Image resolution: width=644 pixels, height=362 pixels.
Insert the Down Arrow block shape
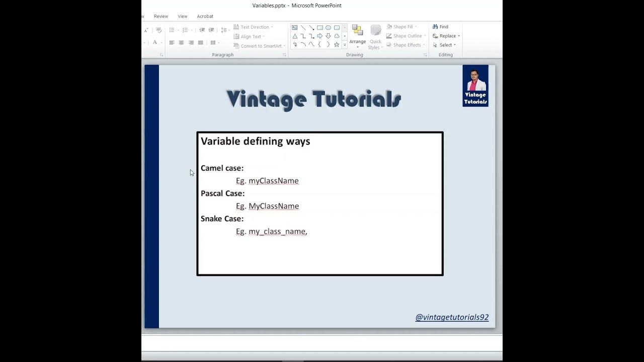pos(328,36)
